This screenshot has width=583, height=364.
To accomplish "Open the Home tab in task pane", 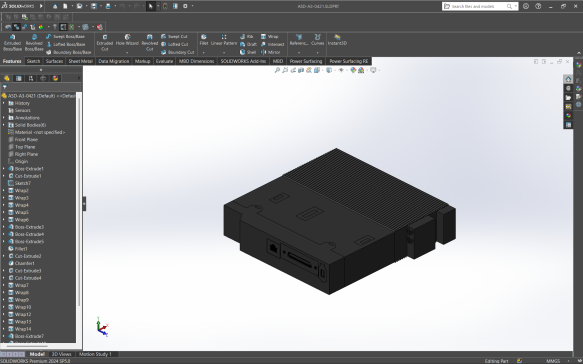I will tap(568, 79).
